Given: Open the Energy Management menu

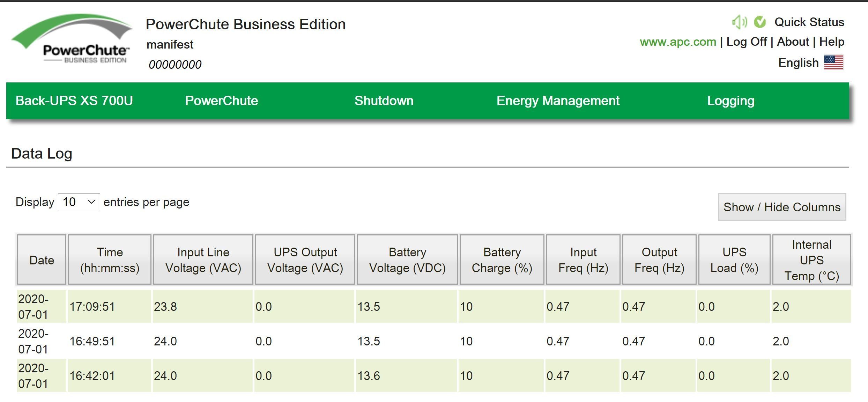Looking at the screenshot, I should (558, 101).
